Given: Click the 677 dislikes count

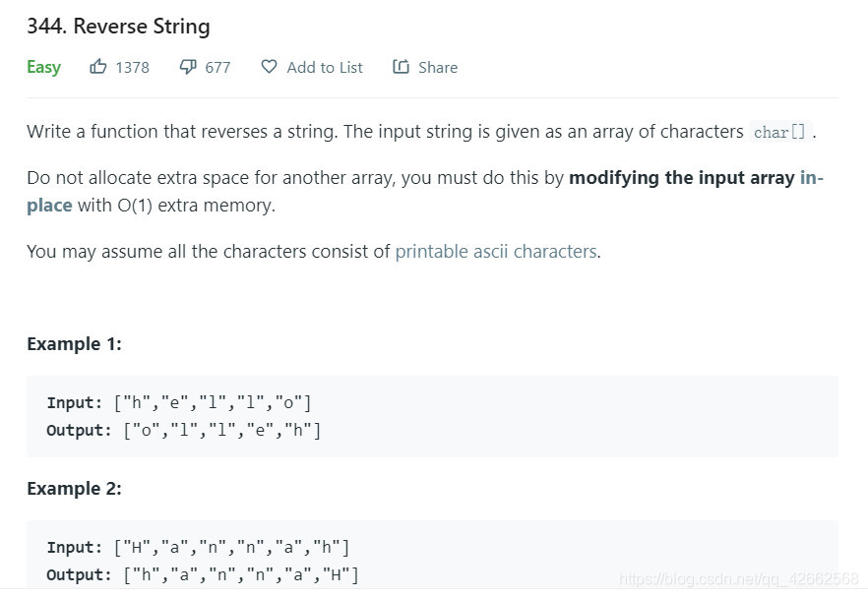Looking at the screenshot, I should point(217,67).
